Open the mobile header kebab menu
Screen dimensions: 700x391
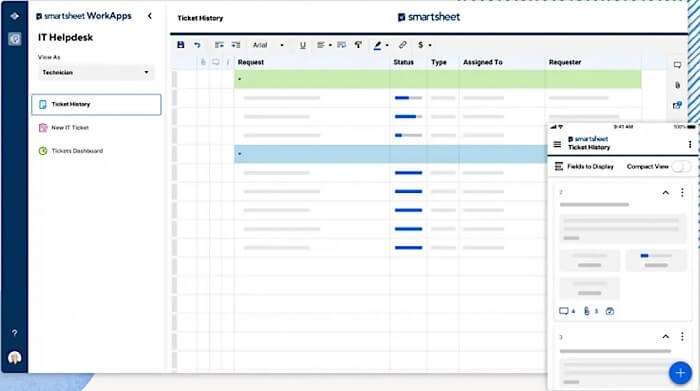pos(690,144)
